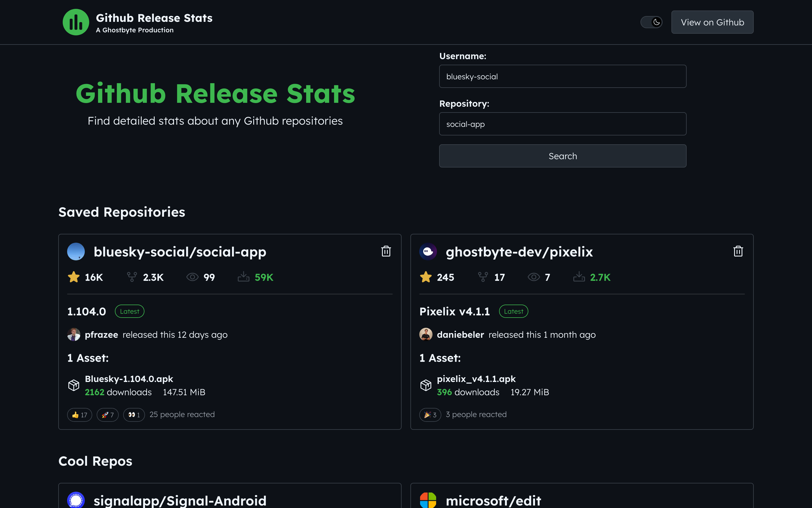Screen dimensions: 812x508
Task: Open ghostbyte-dev/pixelix repository link
Action: (x=519, y=252)
